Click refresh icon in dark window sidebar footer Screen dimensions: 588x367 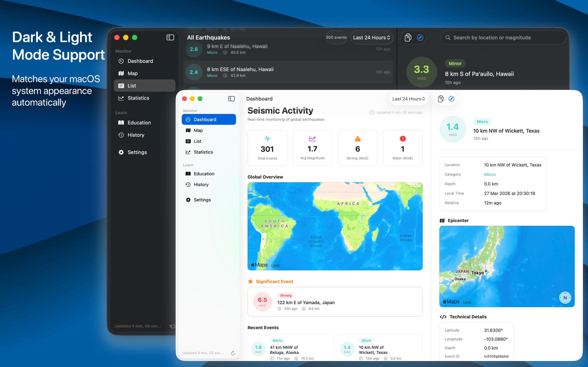tap(172, 326)
